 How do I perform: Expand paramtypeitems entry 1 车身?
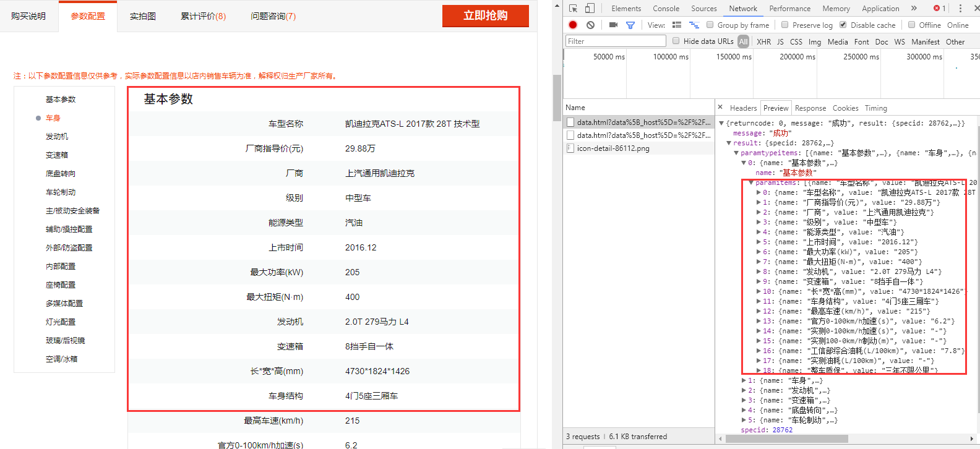[x=744, y=380]
